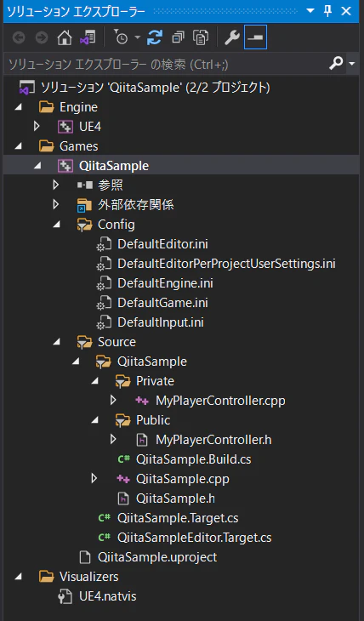Open the pending changes filter clock icon

pyautogui.click(x=121, y=37)
